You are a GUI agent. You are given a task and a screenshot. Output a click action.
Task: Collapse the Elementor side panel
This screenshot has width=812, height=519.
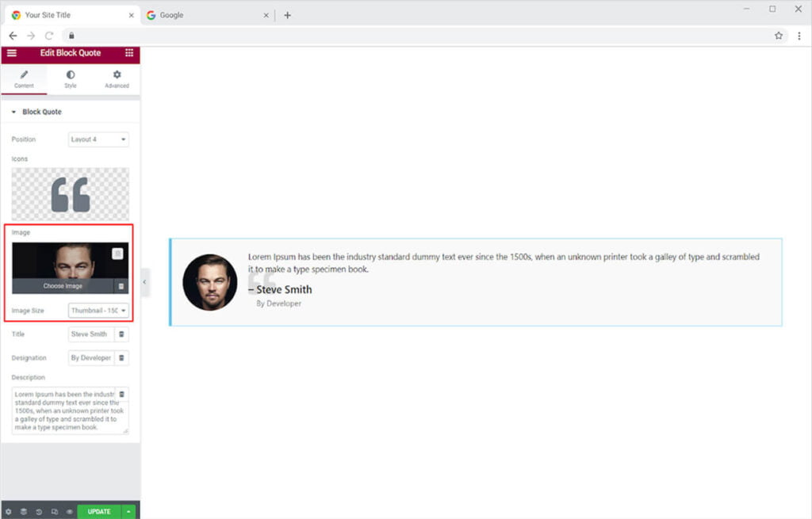click(145, 282)
